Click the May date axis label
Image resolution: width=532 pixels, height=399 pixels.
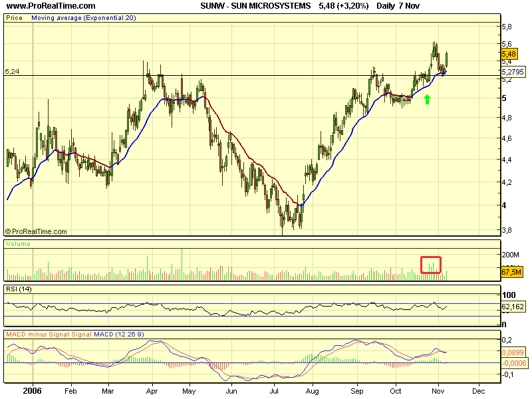pos(189,391)
